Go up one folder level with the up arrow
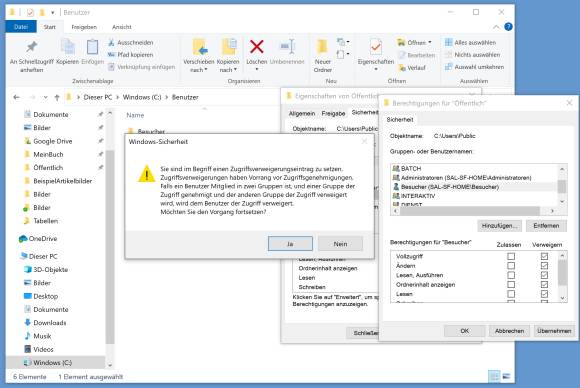 point(57,97)
